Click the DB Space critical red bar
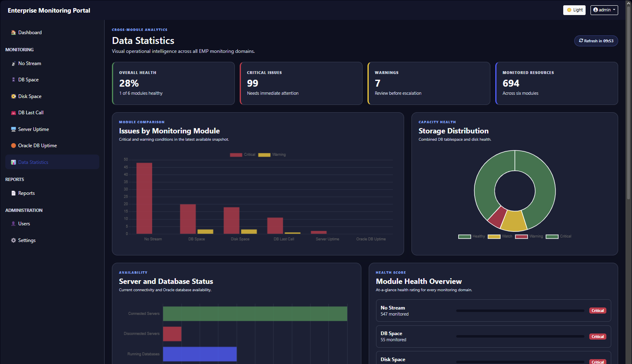Screen dimensions: 632x364 [188, 219]
